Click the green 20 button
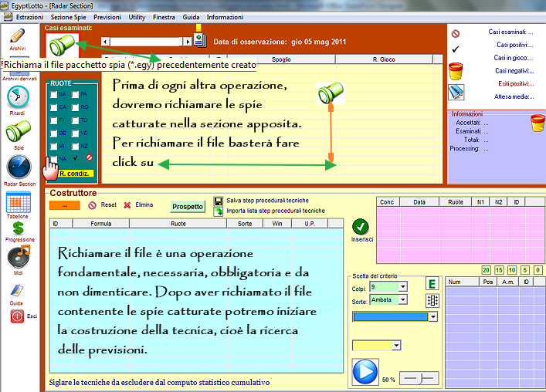The image size is (546, 392). point(486,270)
